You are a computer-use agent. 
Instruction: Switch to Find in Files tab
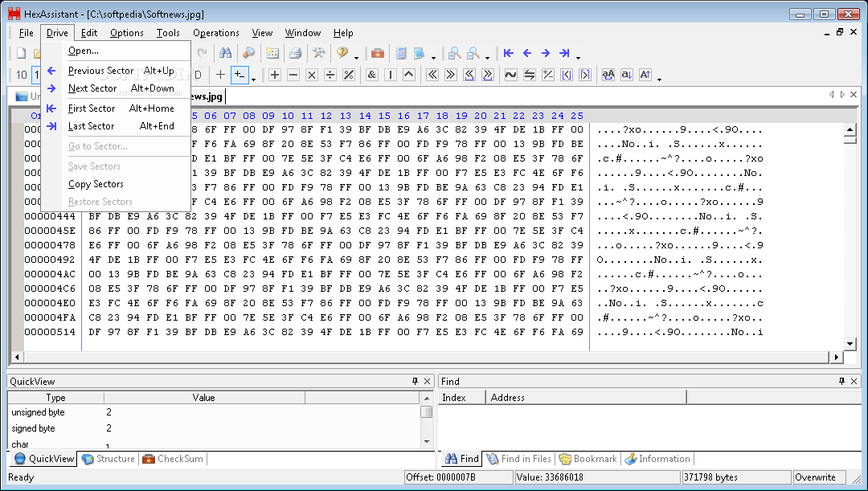tap(519, 459)
